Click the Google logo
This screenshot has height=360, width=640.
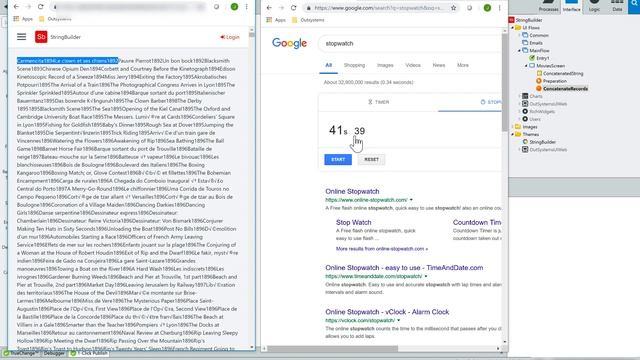(289, 43)
